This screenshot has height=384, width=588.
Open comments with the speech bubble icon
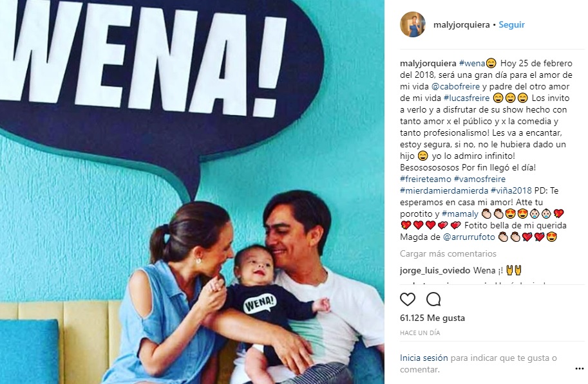433,299
